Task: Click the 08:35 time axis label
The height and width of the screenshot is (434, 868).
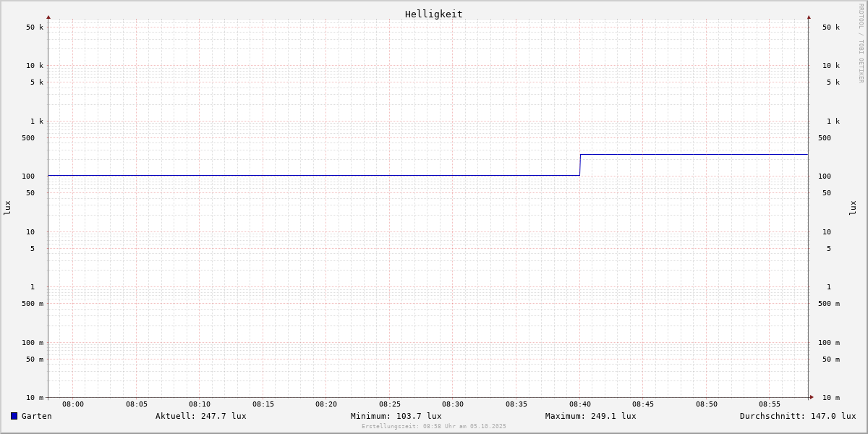Action: [x=516, y=404]
